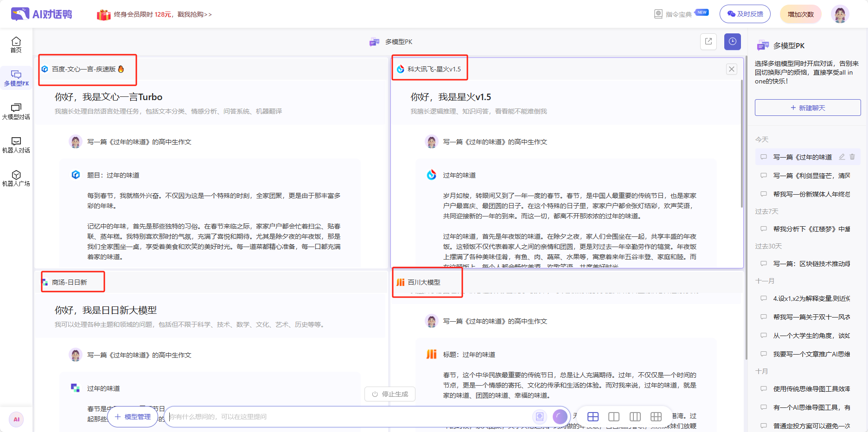Switch to the six-panel grid layout
This screenshot has height=432, width=868.
[x=656, y=417]
